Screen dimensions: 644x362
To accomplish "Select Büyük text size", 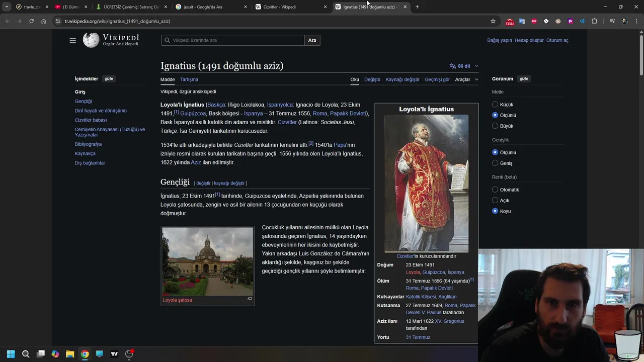I will pyautogui.click(x=495, y=126).
